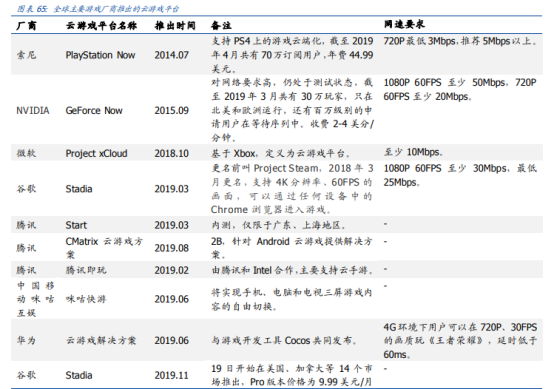The image size is (554, 389).
Task: Click the remark about PS4 cloud games
Action: [292, 55]
